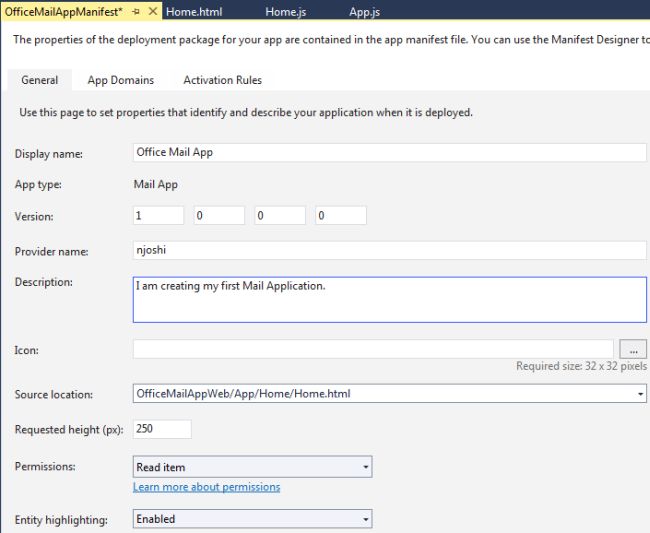Image resolution: width=650 pixels, height=533 pixels.
Task: Switch to the App.js document tab
Action: pyautogui.click(x=364, y=12)
